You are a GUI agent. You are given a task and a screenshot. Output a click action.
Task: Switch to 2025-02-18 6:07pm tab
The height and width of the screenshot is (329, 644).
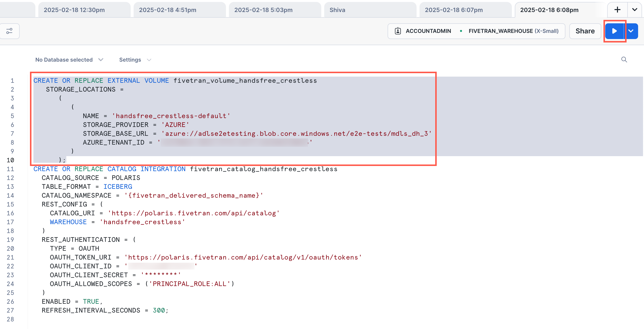coord(465,10)
